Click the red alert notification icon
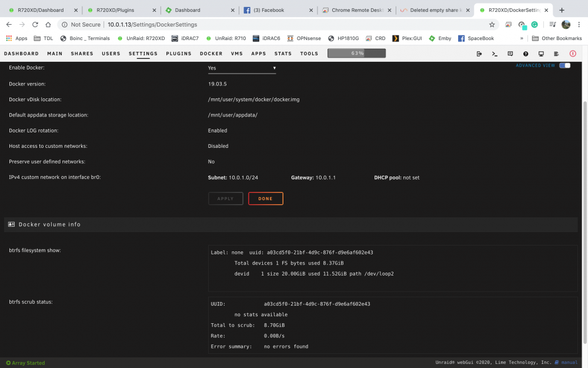Image resolution: width=588 pixels, height=368 pixels. coord(573,54)
